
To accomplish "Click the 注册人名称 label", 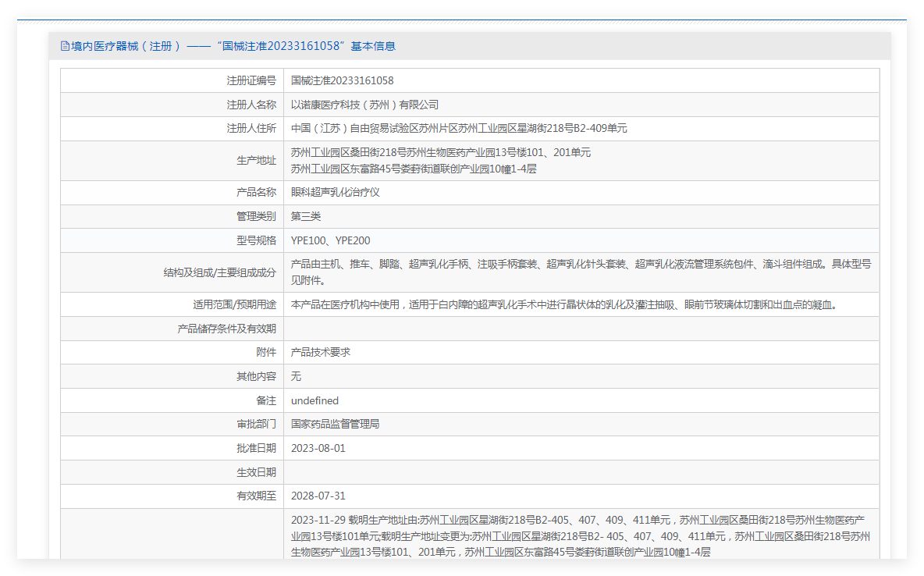I will 251,105.
